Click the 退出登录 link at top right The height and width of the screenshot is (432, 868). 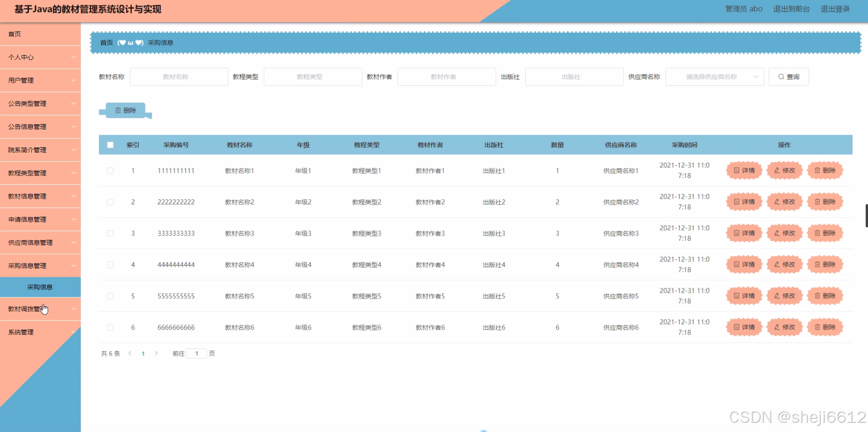tap(835, 8)
